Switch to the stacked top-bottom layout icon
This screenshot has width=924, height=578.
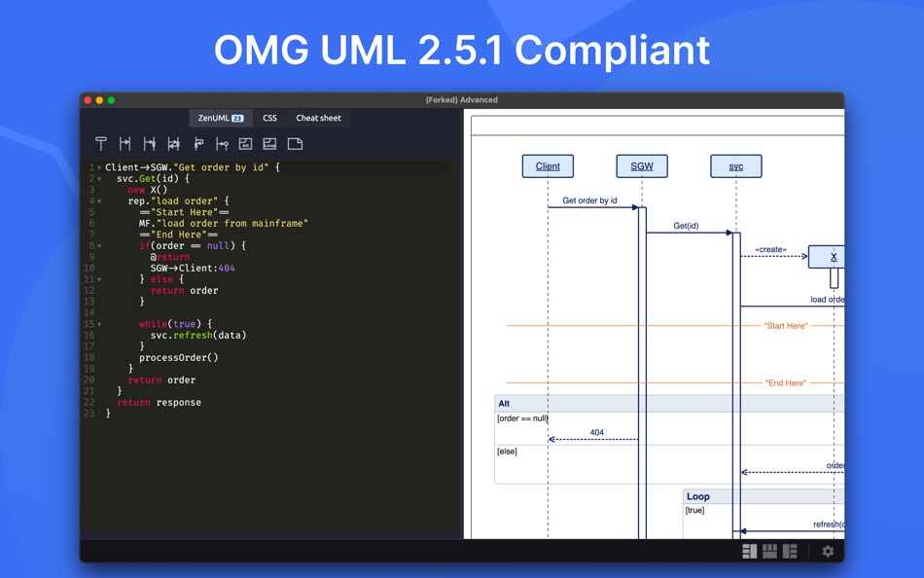click(769, 551)
